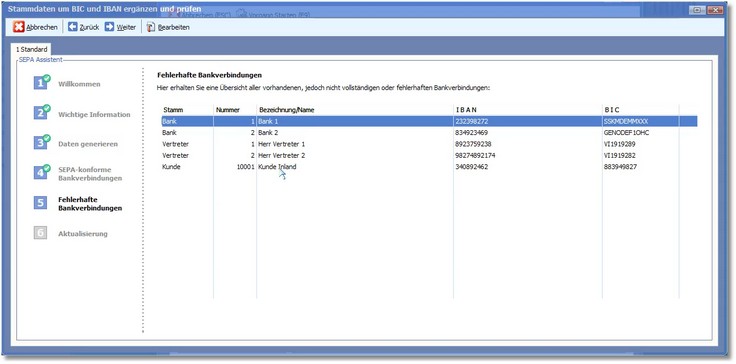Select the Kunde Inland row
This screenshot has height=364, width=736.
pos(429,167)
